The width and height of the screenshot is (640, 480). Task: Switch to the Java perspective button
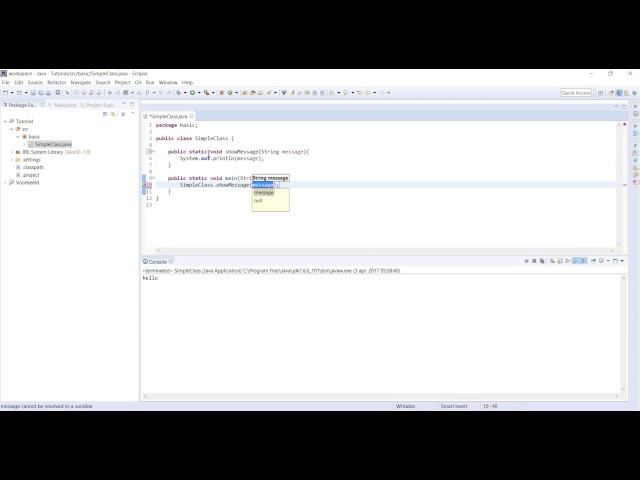(619, 93)
